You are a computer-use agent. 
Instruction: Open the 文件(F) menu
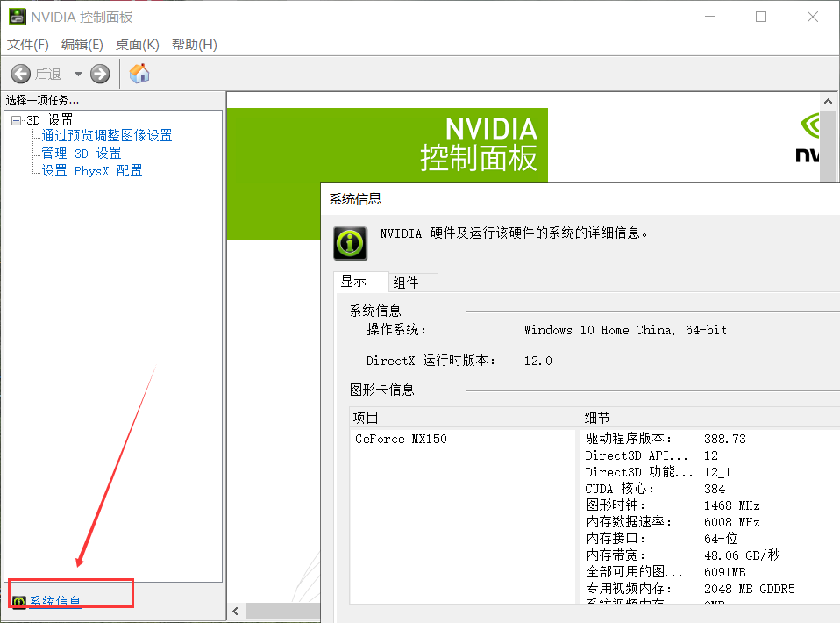[x=27, y=44]
